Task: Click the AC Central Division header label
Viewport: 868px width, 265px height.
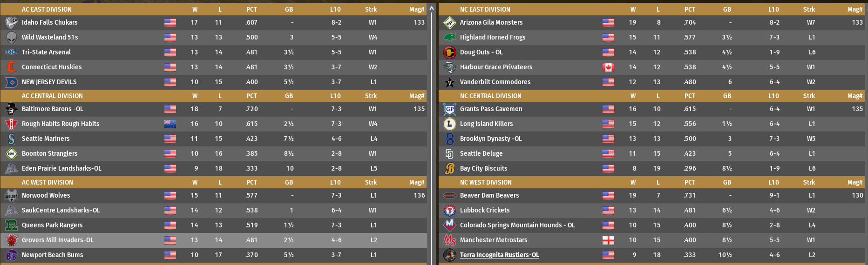Action: (x=52, y=96)
